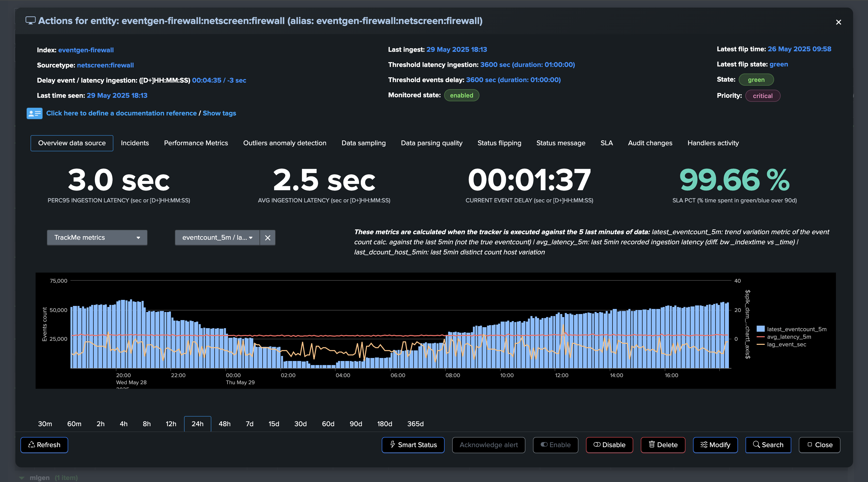This screenshot has width=868, height=482.
Task: Expand the eventcount_5m metric dropdown
Action: (217, 238)
